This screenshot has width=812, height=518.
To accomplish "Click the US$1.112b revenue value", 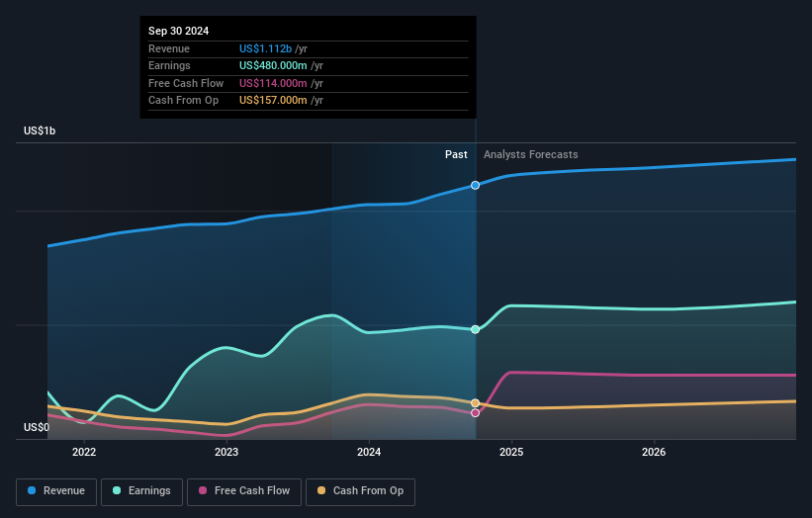I will 266,48.
